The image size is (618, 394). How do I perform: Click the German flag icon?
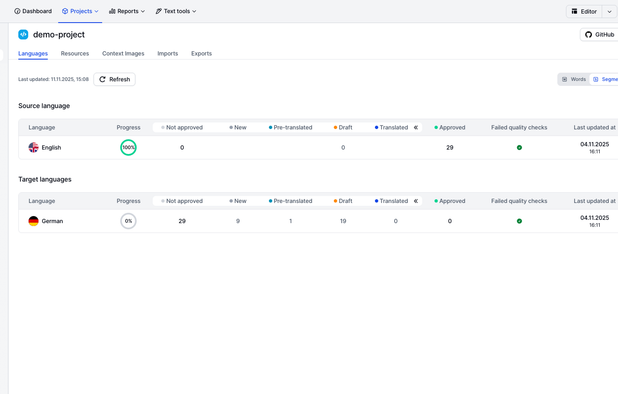34,221
